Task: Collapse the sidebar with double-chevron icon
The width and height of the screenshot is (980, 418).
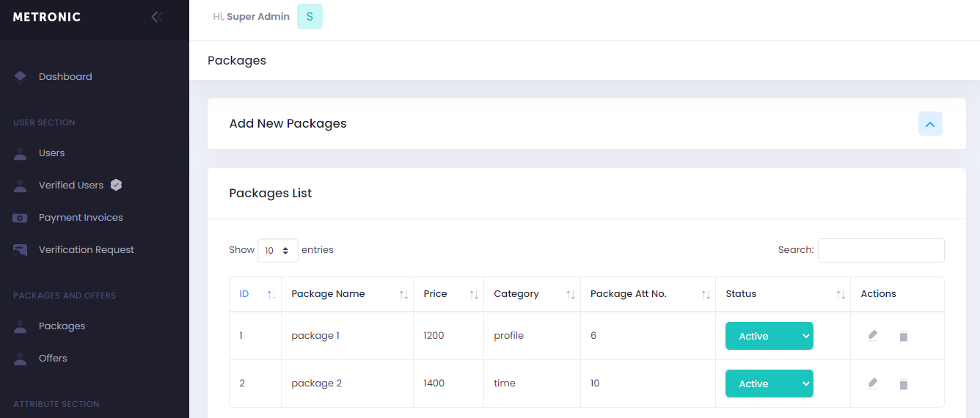Action: pos(157,17)
